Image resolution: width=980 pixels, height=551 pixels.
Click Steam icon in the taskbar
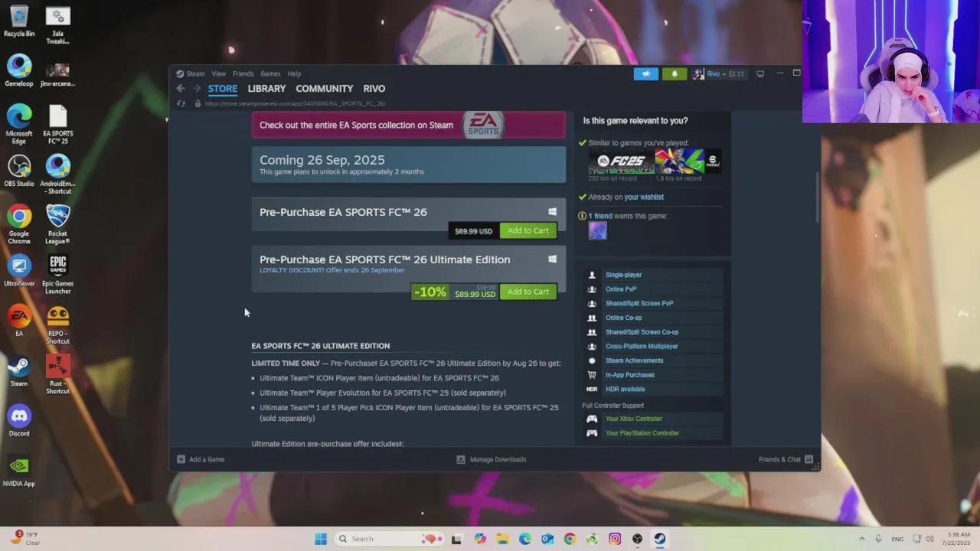tap(659, 539)
